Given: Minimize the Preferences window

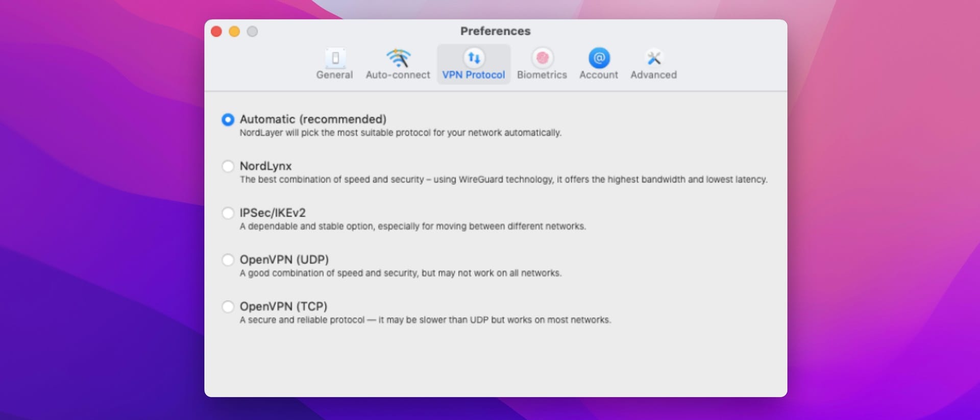Looking at the screenshot, I should [234, 32].
